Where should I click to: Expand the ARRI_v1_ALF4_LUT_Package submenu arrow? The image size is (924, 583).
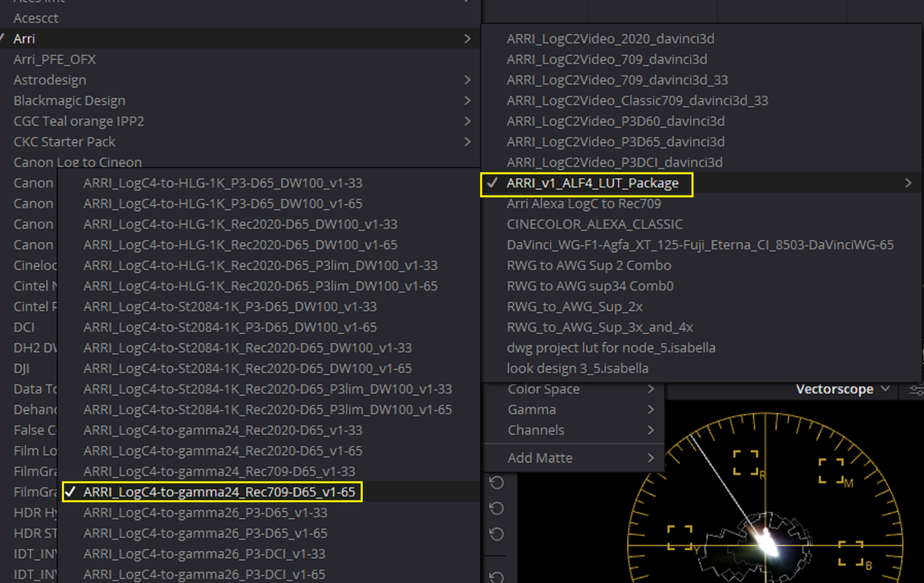(908, 183)
